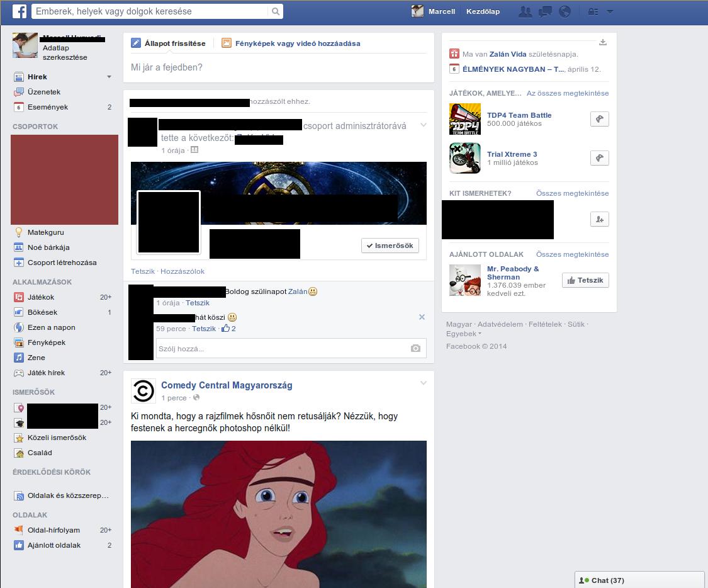
Task: Open Ajánlott oldalak thumbs-up icon
Action: (18, 545)
